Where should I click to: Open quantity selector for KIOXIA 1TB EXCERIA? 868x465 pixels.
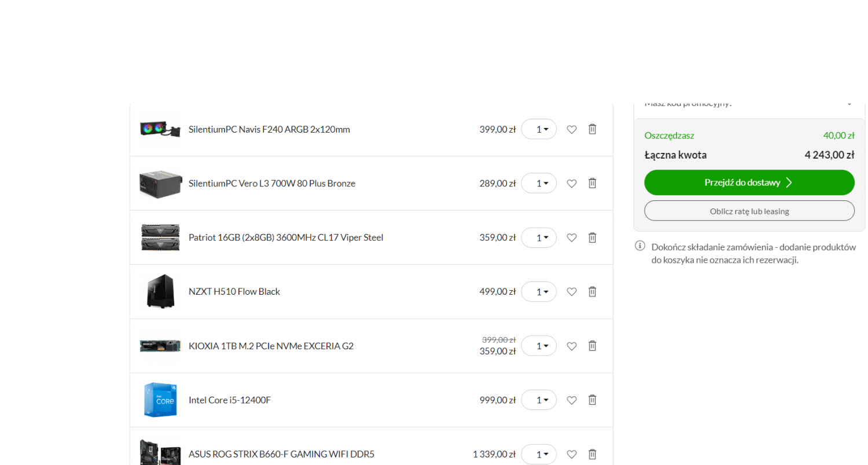(539, 346)
